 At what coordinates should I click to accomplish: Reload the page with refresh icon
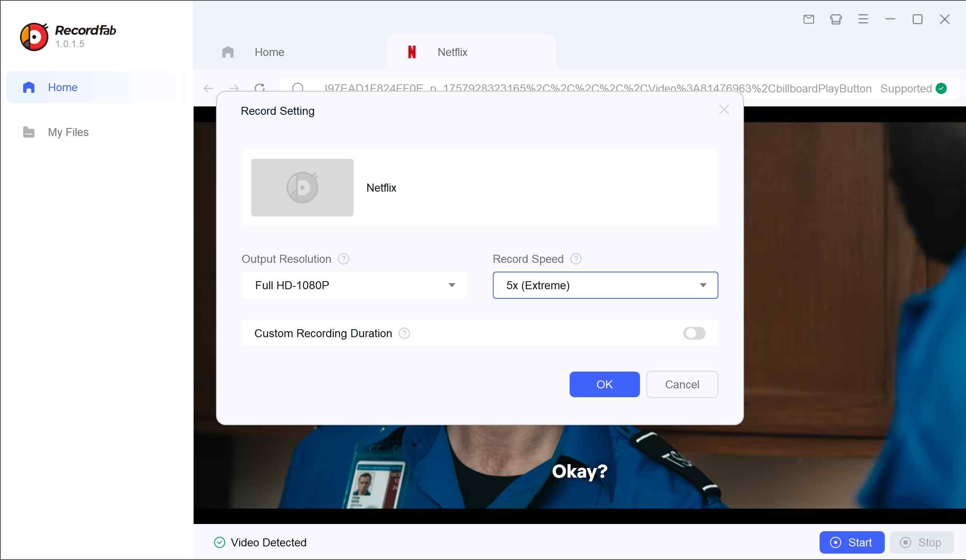point(260,88)
